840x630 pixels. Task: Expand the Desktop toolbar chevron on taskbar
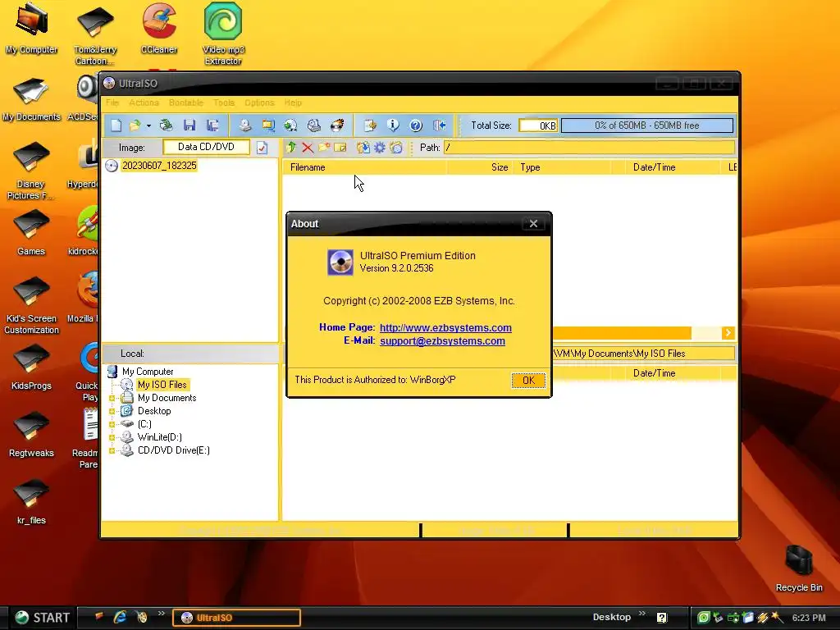coord(641,614)
